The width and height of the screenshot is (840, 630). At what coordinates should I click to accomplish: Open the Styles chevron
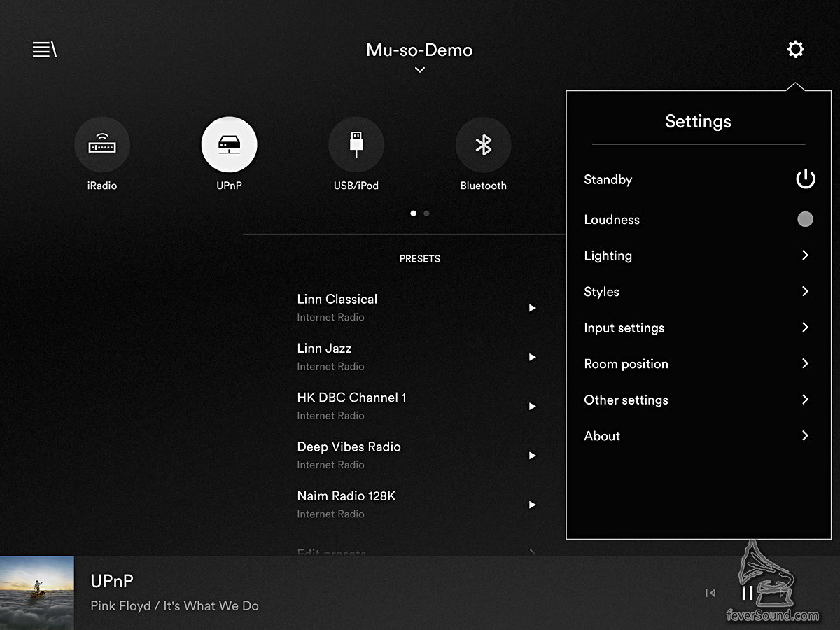pos(805,291)
